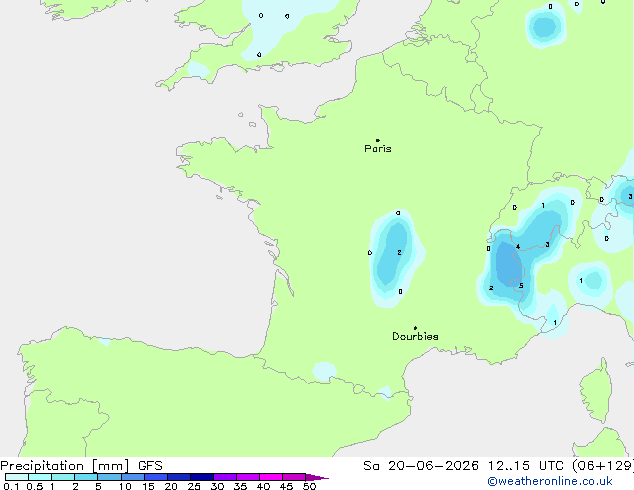
Task: Click the '10' legend scale label
Action: [x=125, y=486]
